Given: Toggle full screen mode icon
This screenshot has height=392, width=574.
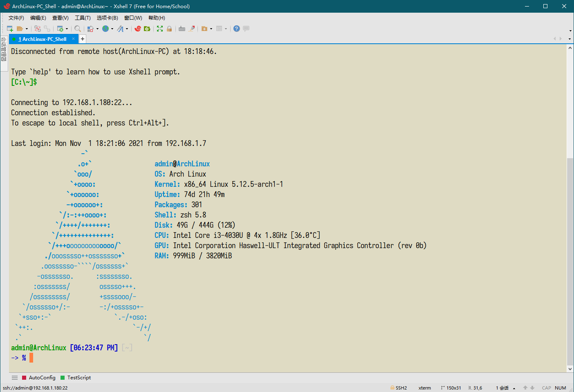Looking at the screenshot, I should click(x=159, y=29).
